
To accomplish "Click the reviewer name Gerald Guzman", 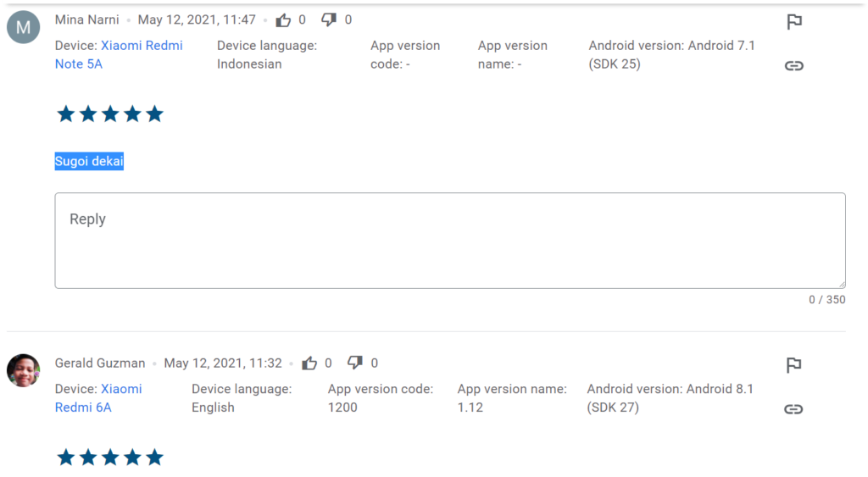I will tap(100, 363).
